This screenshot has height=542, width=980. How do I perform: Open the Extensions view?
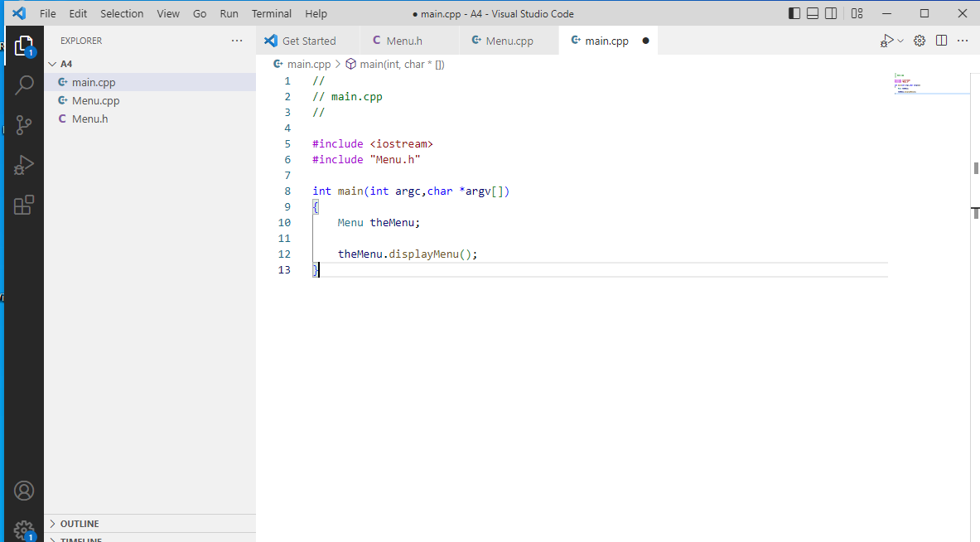[24, 205]
